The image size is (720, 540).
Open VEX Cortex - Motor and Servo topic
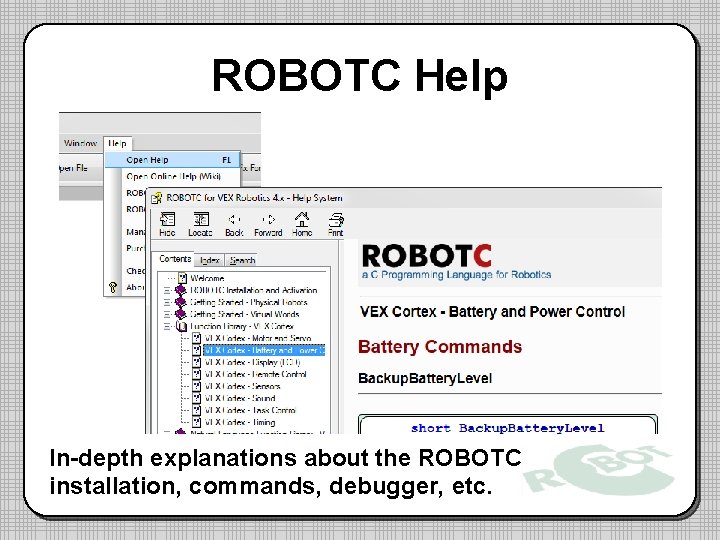[x=258, y=338]
